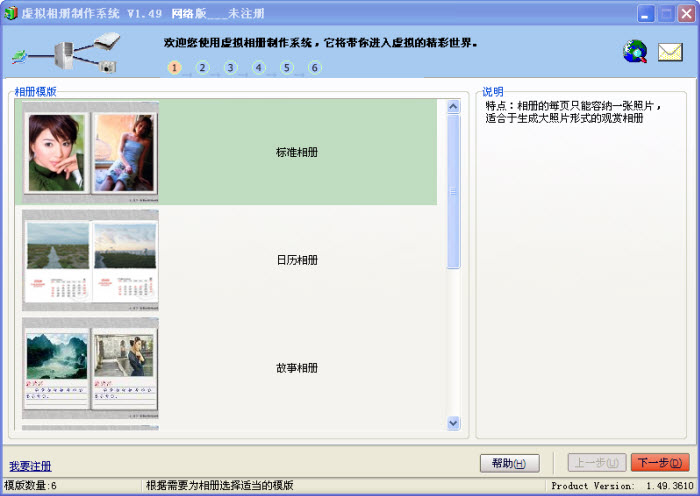Click the template list scroll up arrow
The image size is (700, 496).
[x=454, y=106]
